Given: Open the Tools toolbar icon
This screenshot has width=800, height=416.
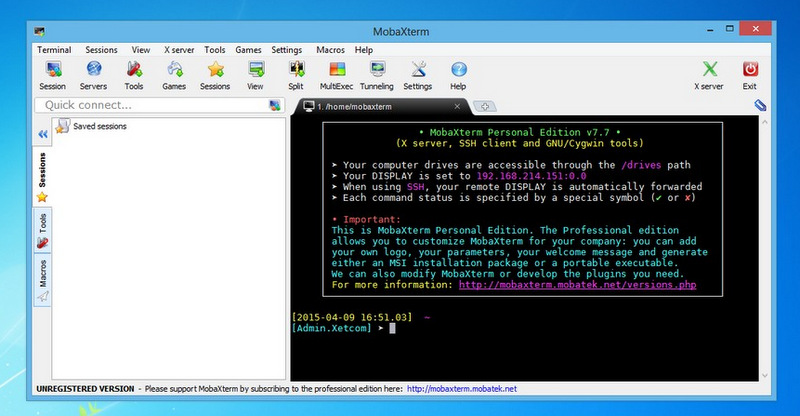Looking at the screenshot, I should pos(134,75).
